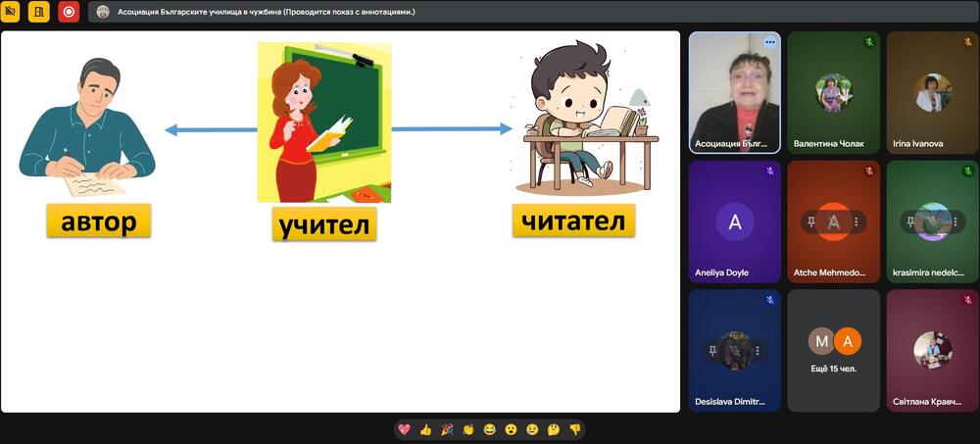The image size is (980, 444).
Task: Select Валентина Чолак's participant tile
Action: pyautogui.click(x=833, y=93)
